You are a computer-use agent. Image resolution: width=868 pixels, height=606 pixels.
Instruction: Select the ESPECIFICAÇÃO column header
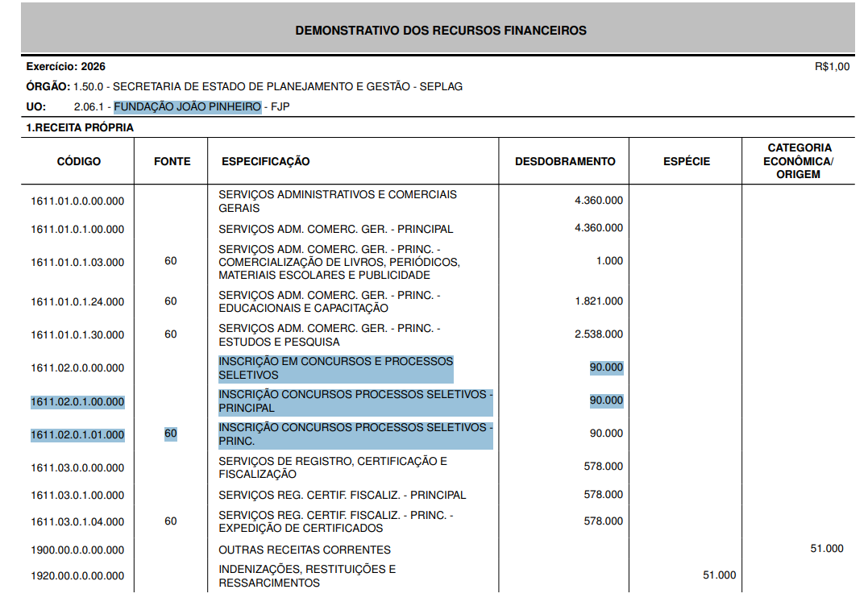click(265, 161)
